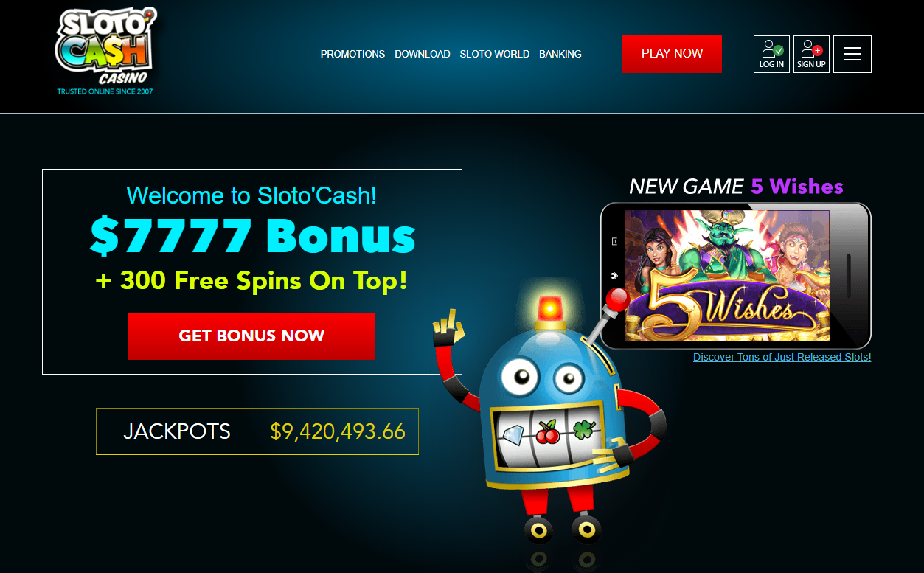Click the $7777 Bonus headline
This screenshot has width=924, height=573.
(x=252, y=237)
